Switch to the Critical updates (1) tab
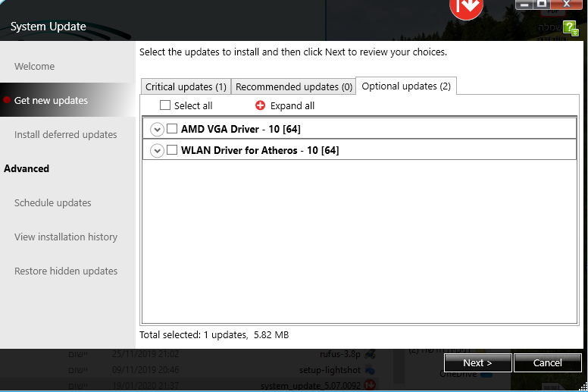 coord(186,86)
